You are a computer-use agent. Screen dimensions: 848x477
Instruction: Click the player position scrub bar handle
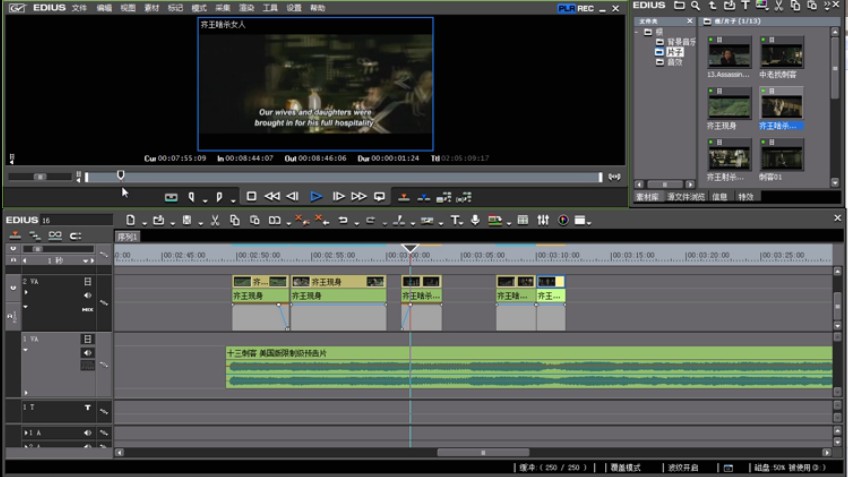(x=121, y=175)
